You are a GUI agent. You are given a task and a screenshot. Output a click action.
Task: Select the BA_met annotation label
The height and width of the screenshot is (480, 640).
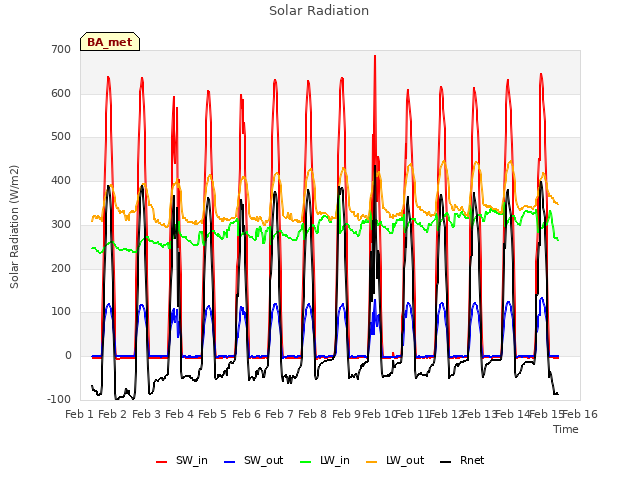pos(110,42)
